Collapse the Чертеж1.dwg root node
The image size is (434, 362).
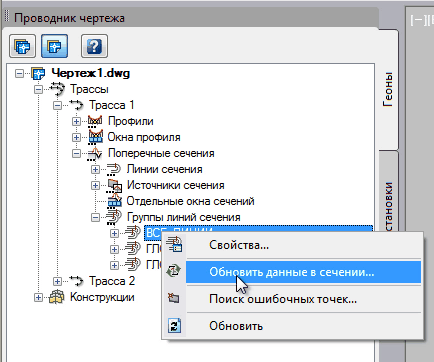[x=20, y=73]
